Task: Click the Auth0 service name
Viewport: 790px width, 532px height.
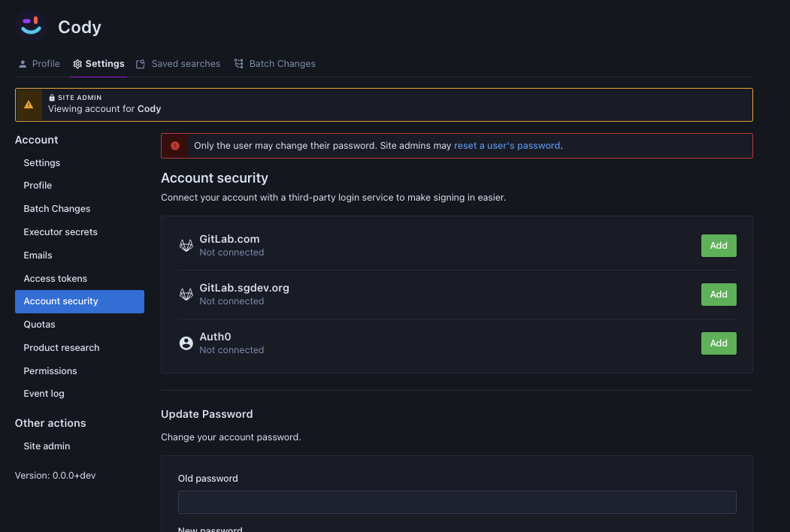Action: pos(215,337)
